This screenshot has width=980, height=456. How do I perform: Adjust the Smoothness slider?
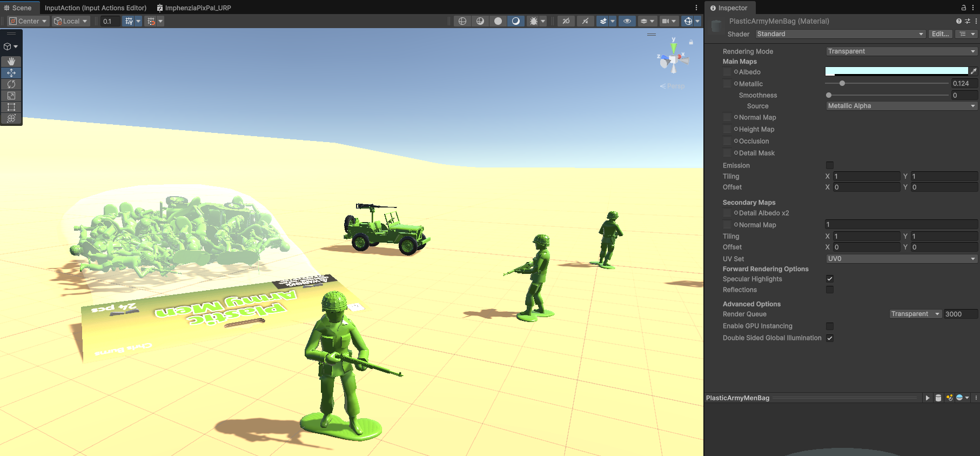tap(887, 95)
